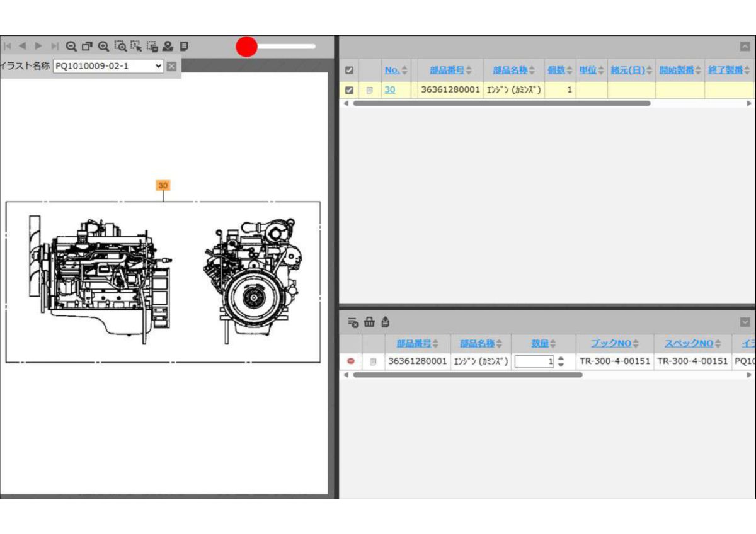Screen dimensions: 756x534
Task: Collapse the lower selected parts panel
Action: [x=745, y=322]
